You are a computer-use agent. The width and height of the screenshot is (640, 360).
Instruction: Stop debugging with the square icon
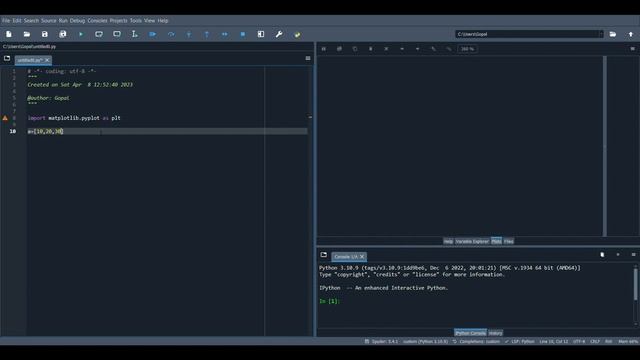pos(243,34)
